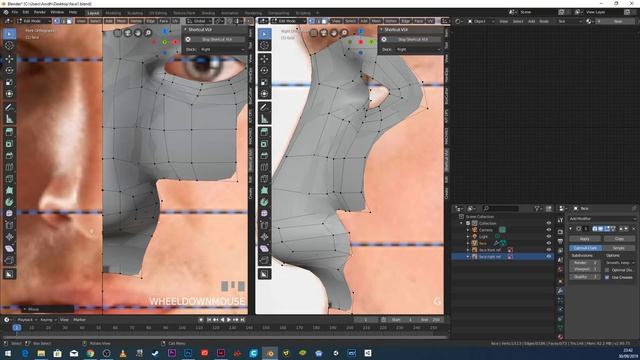
Task: Play the animation in timeline
Action: click(x=229, y=320)
